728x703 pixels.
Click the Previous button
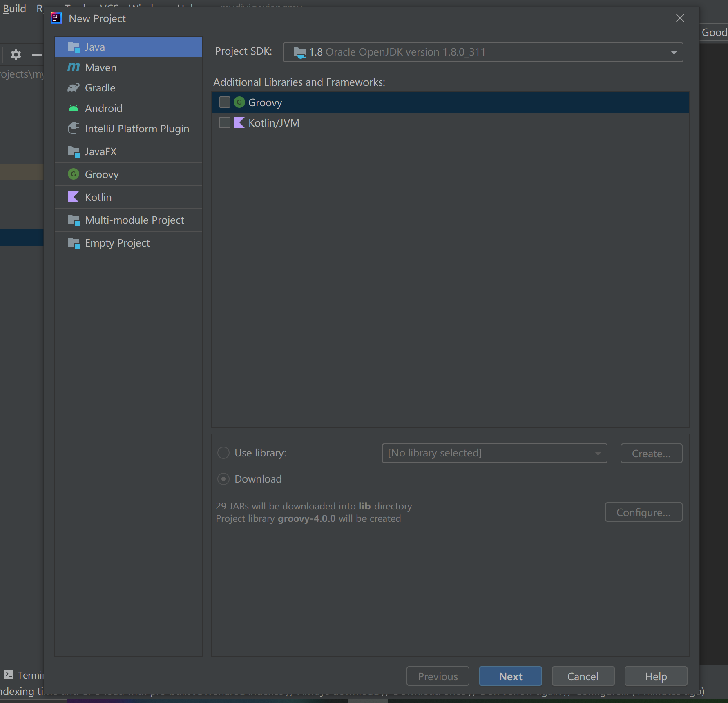pyautogui.click(x=438, y=676)
